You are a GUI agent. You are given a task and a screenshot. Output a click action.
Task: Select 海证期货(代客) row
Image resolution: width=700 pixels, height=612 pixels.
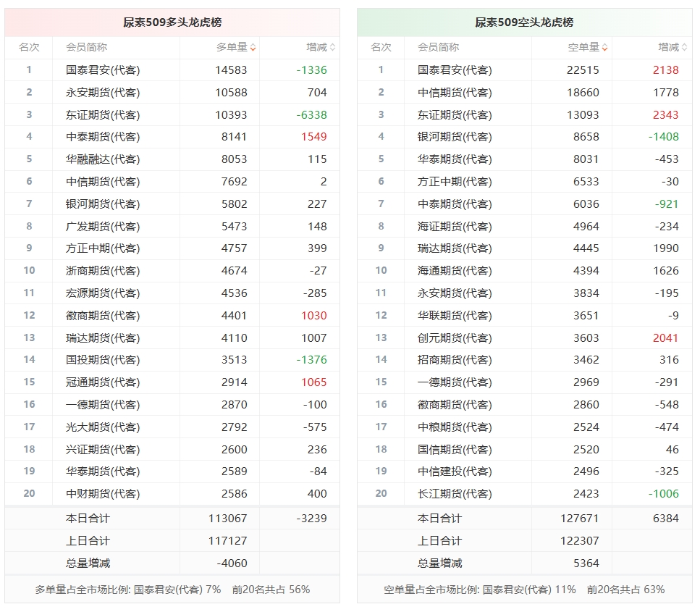pos(525,226)
